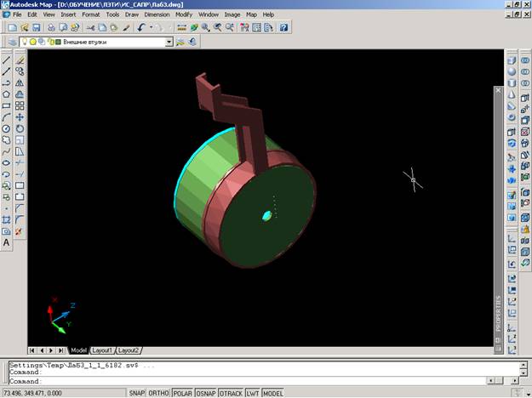Screen dimensions: 532x398
Task: Select the Ellipse drawing tool
Action: (x=6, y=163)
